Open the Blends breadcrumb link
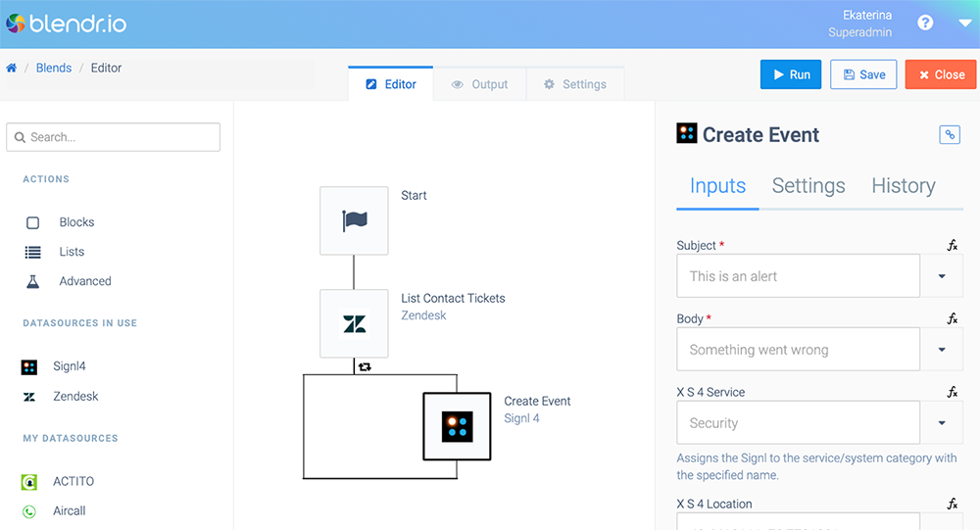 [54, 68]
